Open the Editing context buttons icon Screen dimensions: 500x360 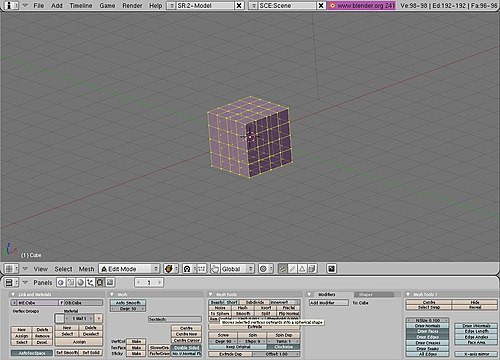pos(100,283)
